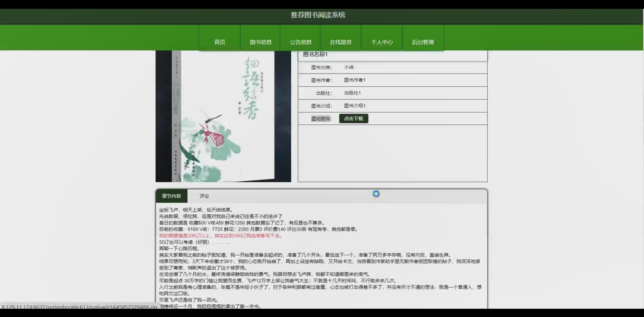644x317 pixels.
Task: Switch to the 章节内容 tab
Action: click(171, 196)
